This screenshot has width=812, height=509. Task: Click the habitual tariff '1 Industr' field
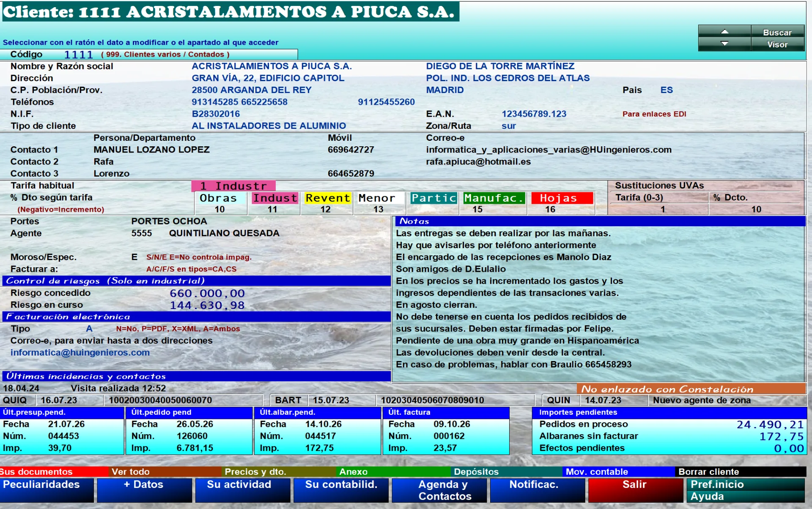233,186
